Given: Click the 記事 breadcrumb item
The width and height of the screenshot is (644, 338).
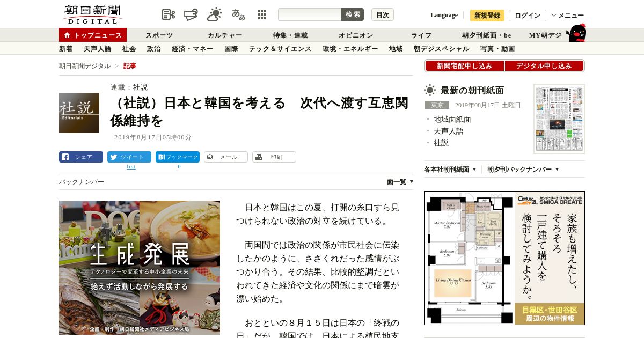Looking at the screenshot, I should point(130,66).
